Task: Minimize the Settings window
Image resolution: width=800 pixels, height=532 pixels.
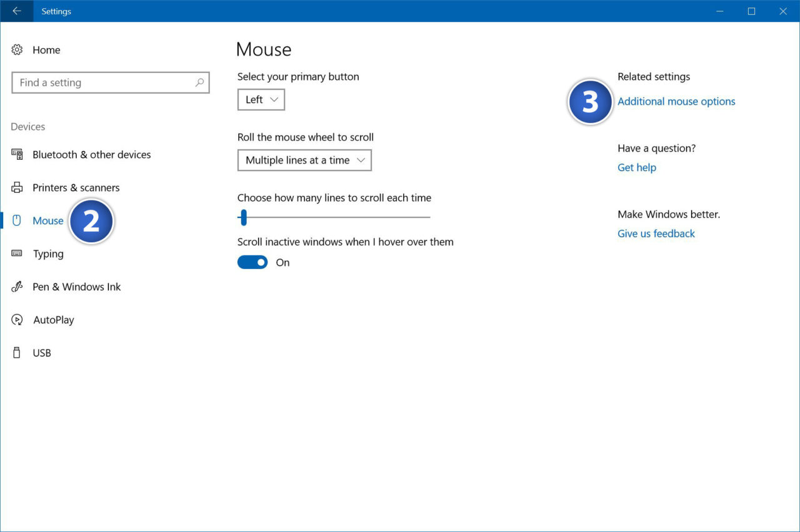Action: (720, 11)
